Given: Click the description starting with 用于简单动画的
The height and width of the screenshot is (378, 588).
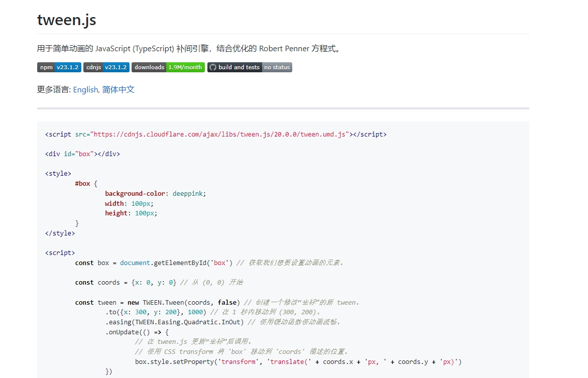Looking at the screenshot, I should tap(189, 48).
